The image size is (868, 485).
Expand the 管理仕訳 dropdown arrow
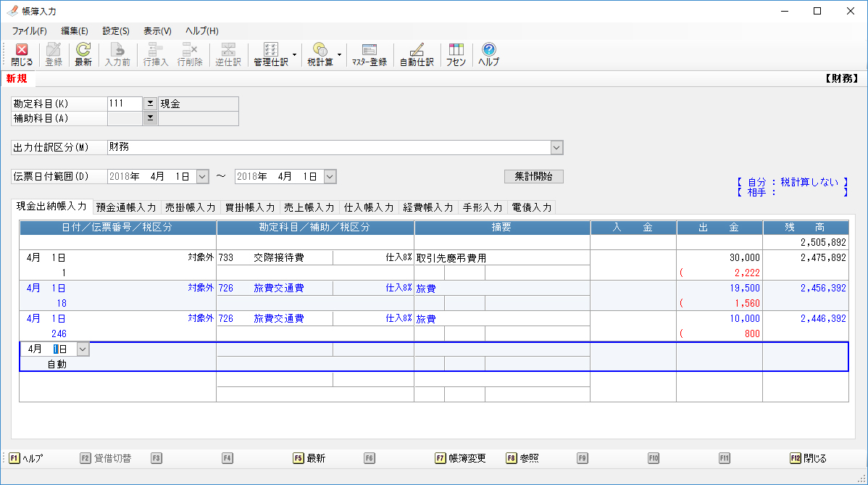pos(294,55)
